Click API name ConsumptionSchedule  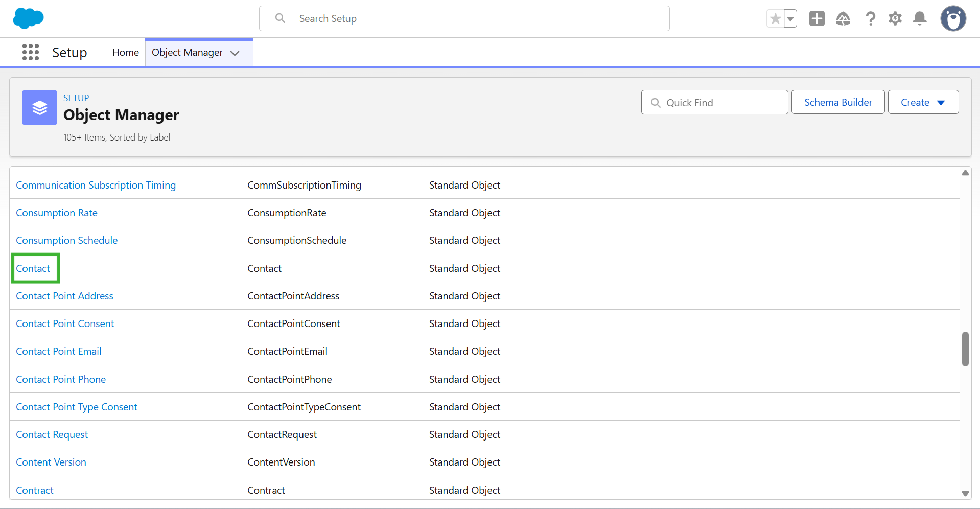[x=297, y=240]
